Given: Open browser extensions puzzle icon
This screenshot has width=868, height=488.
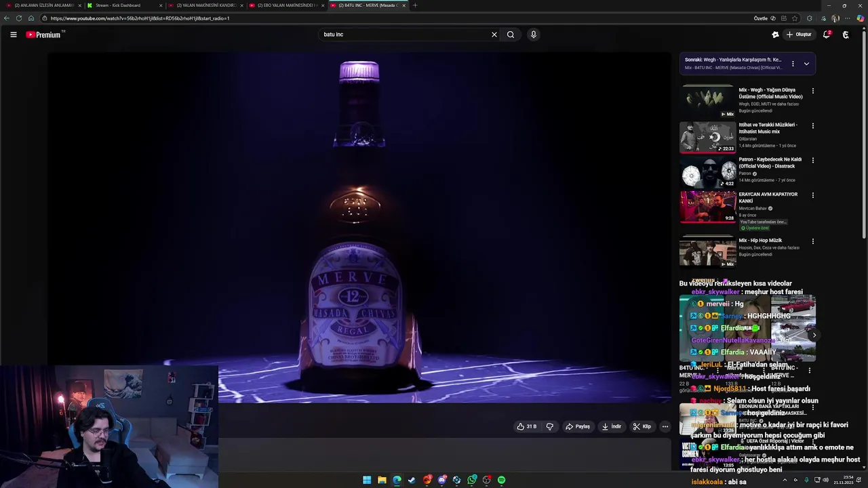Looking at the screenshot, I should pos(810,18).
